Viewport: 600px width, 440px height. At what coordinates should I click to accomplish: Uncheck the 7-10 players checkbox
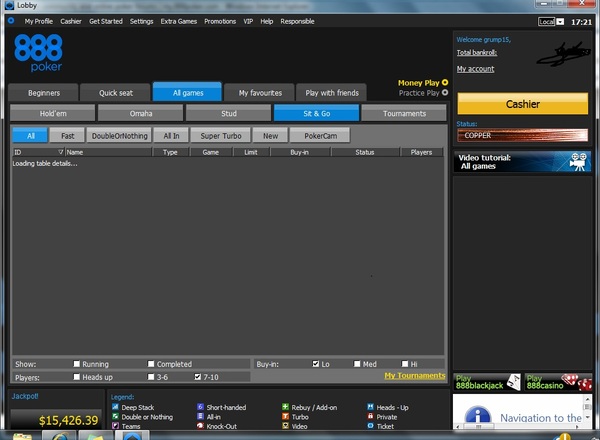(x=197, y=377)
